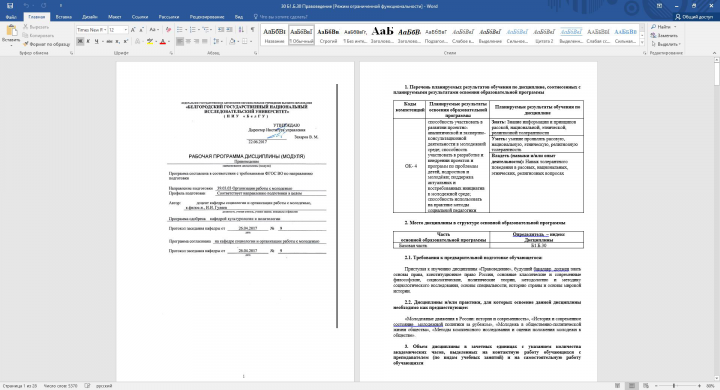Open the ribbon display options icon
The height and width of the screenshot is (390, 720).
click(659, 6)
